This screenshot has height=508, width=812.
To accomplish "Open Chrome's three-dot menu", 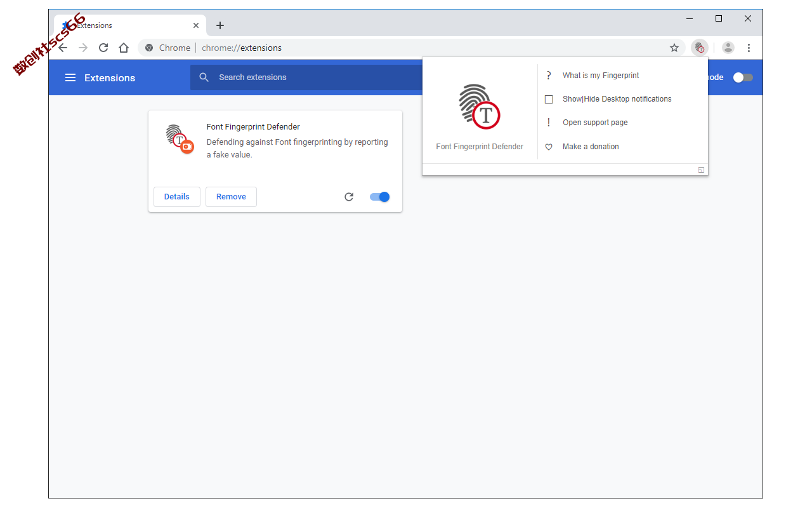I will coord(749,48).
